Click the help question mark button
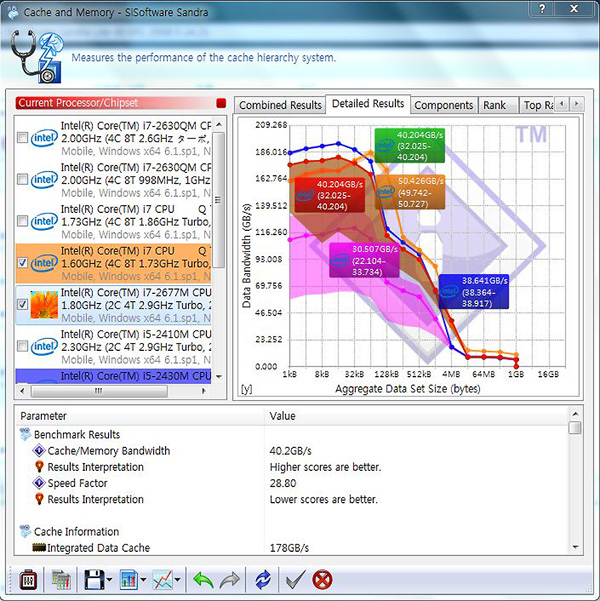Viewport: 600px width, 601px height. [542, 8]
